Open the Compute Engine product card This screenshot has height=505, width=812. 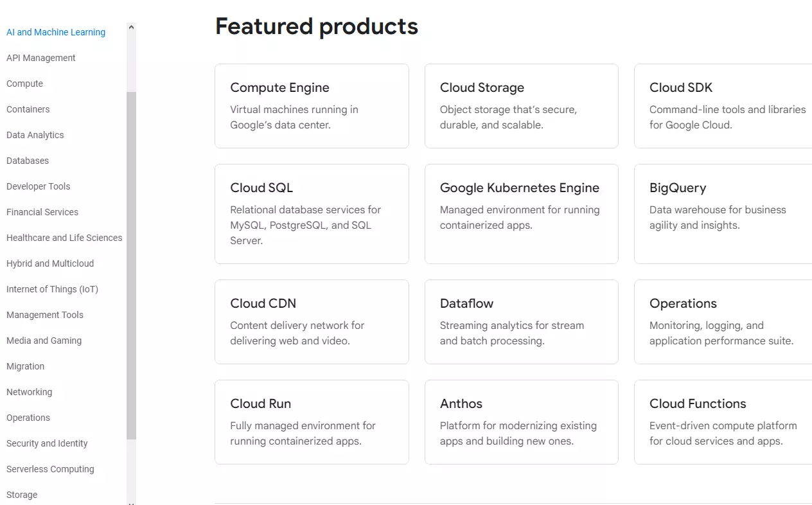pyautogui.click(x=312, y=106)
